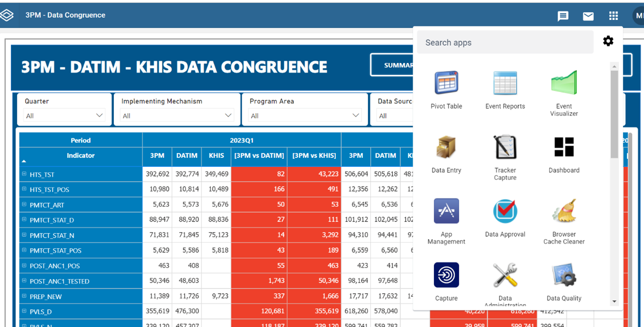Viewport: 644px width, 327px height.
Task: Open the user profile avatar
Action: pyautogui.click(x=639, y=15)
